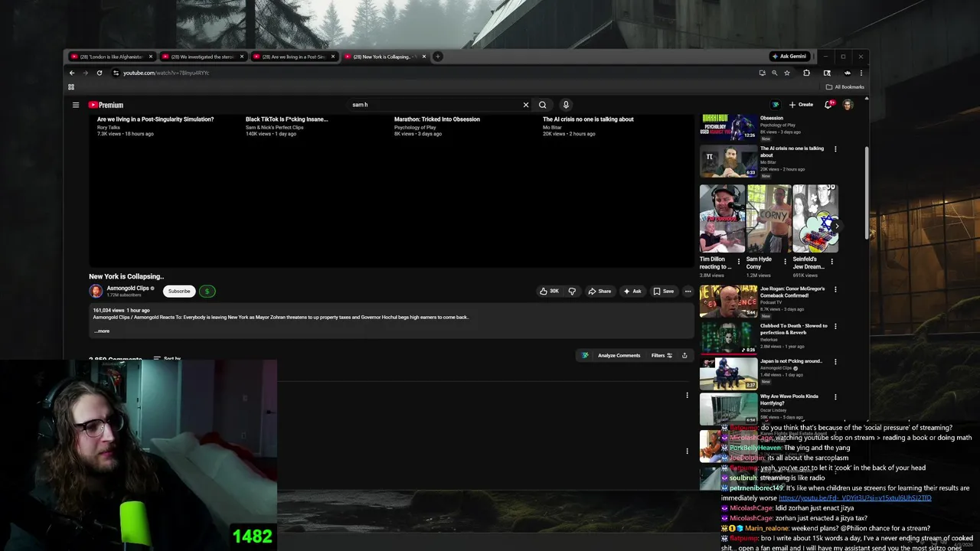Show next shorts with the arrow

(836, 226)
